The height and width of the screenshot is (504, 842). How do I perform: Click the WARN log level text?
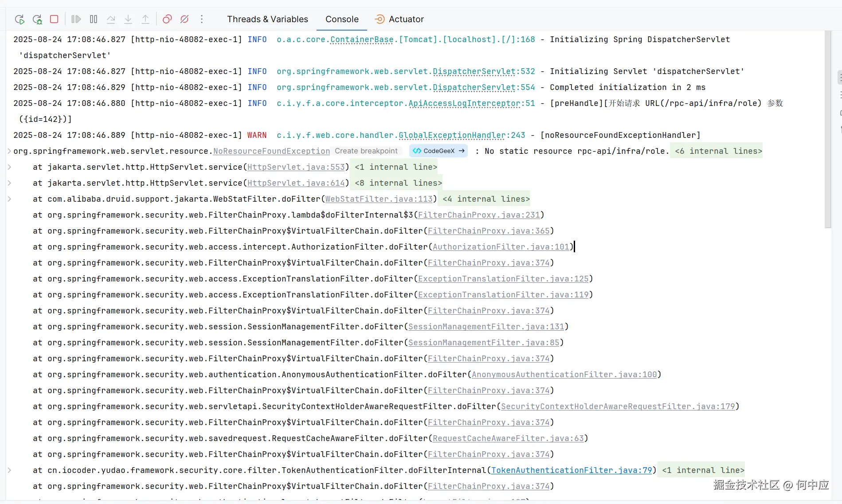[257, 135]
